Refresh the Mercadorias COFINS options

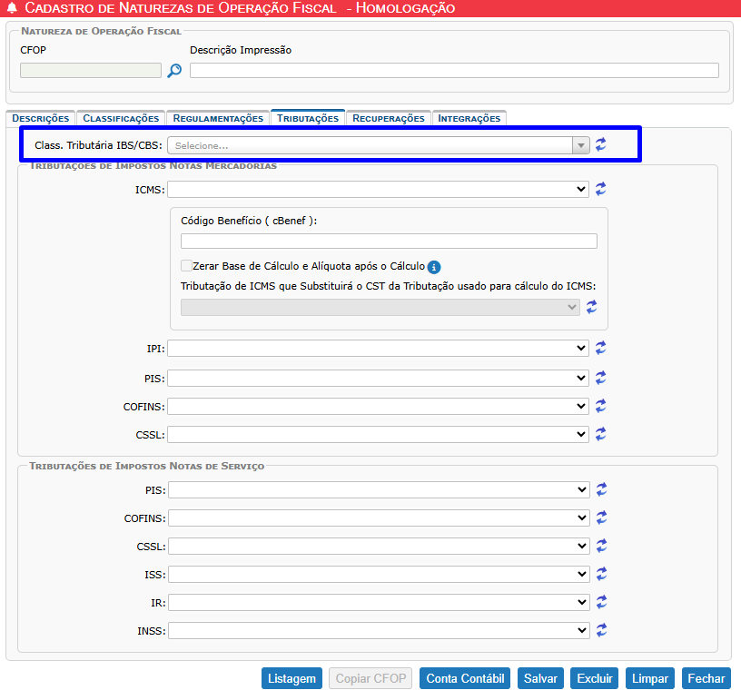[601, 406]
